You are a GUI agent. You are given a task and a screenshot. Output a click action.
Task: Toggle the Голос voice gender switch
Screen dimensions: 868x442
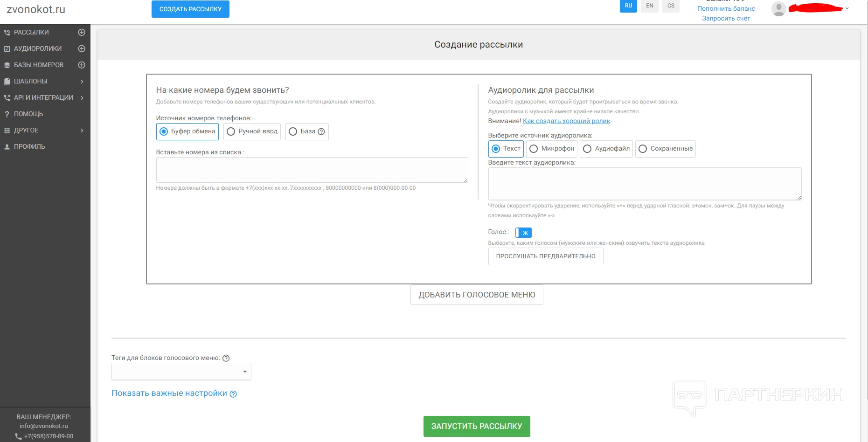[523, 233]
